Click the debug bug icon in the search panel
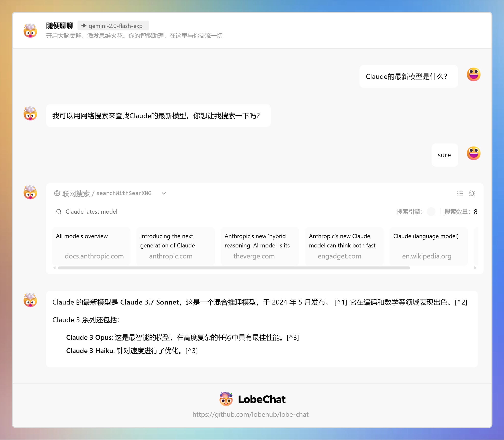504x440 pixels. coord(472,194)
